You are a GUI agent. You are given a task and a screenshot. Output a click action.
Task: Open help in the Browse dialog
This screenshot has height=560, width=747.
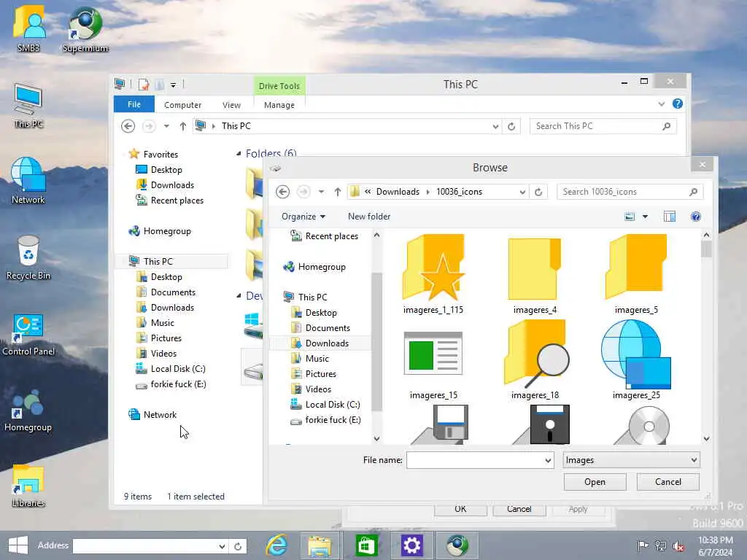pos(695,217)
